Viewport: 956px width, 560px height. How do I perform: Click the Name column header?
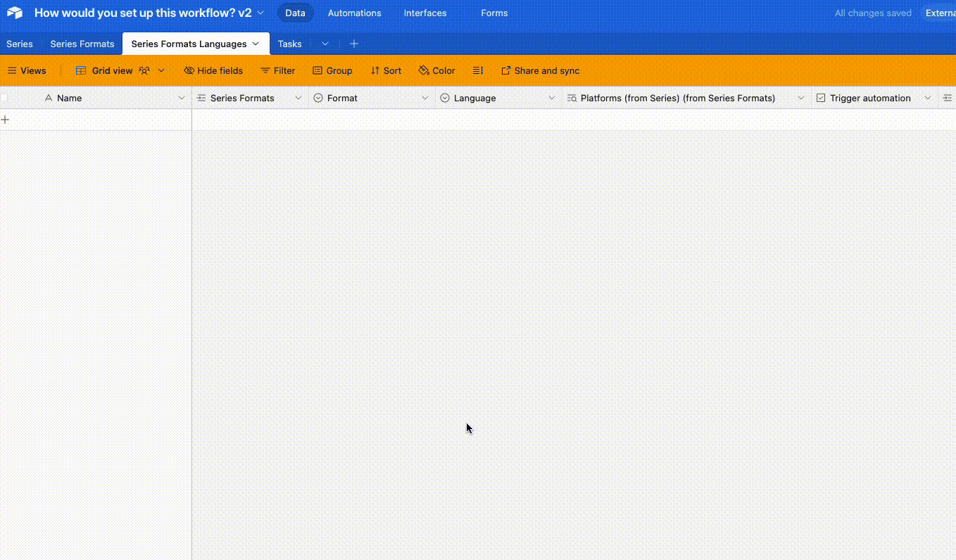pyautogui.click(x=96, y=98)
